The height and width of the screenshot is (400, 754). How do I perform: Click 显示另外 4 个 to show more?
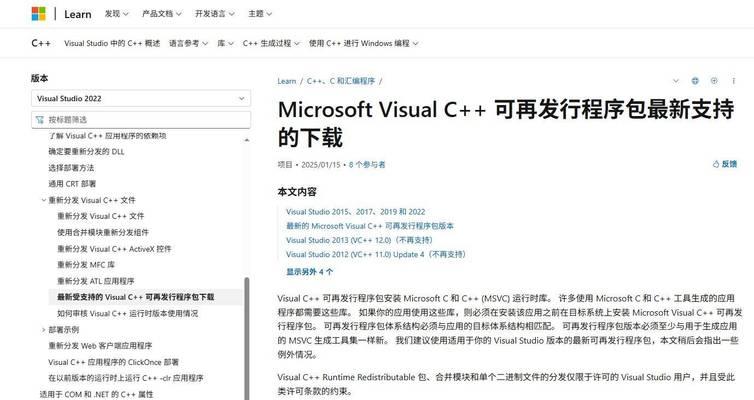click(310, 272)
